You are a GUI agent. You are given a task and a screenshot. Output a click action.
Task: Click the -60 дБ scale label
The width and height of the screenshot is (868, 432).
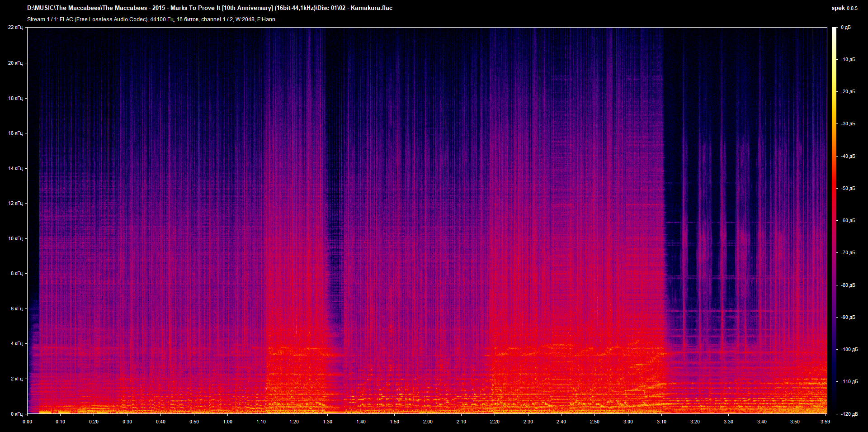pyautogui.click(x=848, y=221)
